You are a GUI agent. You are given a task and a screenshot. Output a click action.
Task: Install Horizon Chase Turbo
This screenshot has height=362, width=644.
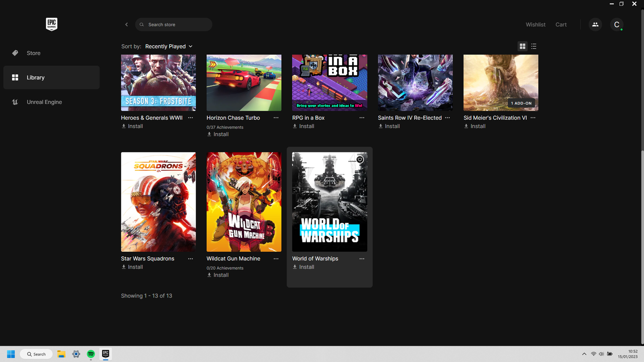point(218,134)
